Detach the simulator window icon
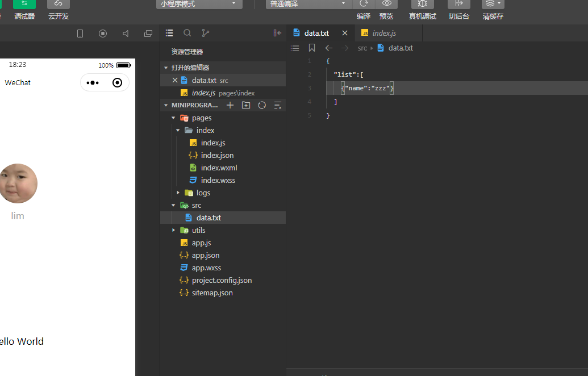The height and width of the screenshot is (376, 588). pos(148,34)
